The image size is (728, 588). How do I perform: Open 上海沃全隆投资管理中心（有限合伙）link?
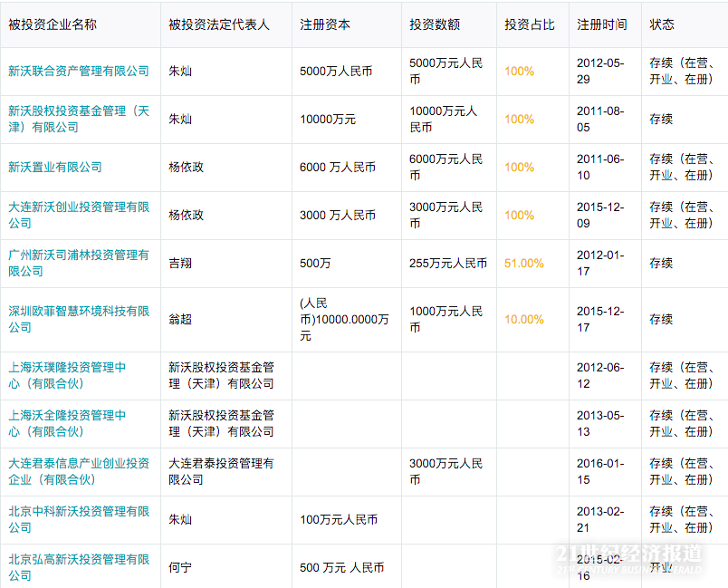pos(67,423)
